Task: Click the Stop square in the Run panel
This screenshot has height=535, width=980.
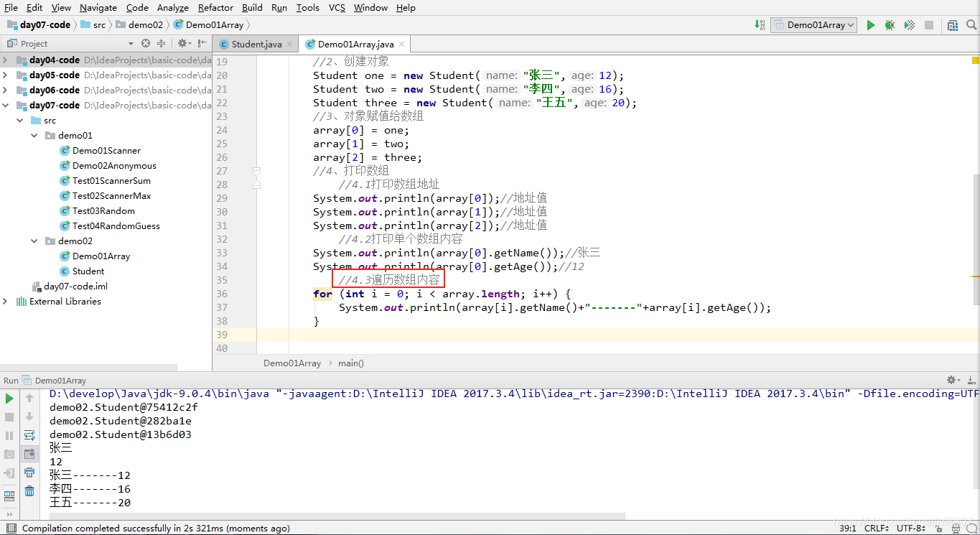Action: [x=9, y=417]
